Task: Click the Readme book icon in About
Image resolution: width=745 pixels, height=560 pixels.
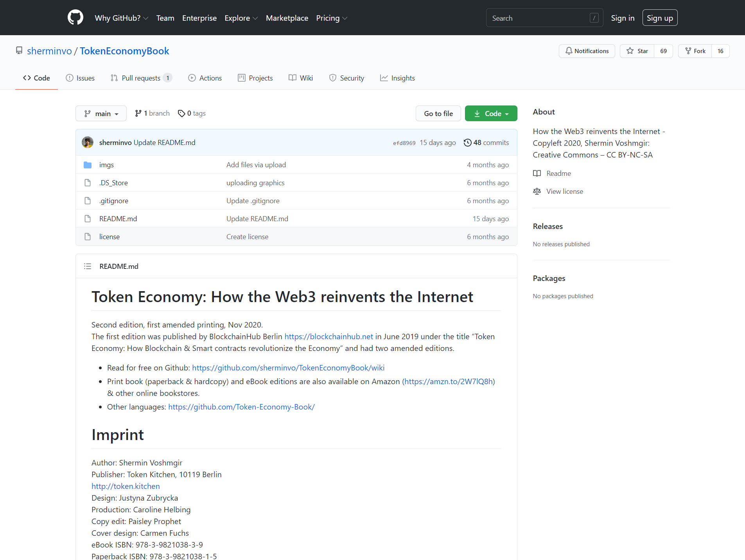Action: (x=537, y=173)
